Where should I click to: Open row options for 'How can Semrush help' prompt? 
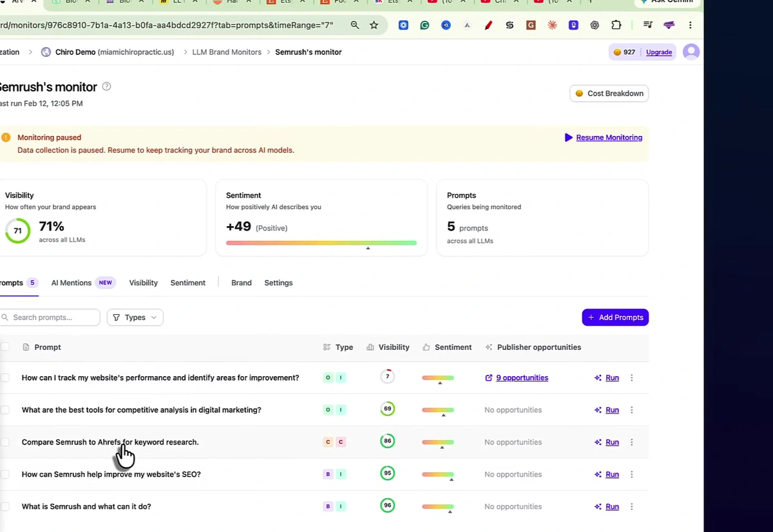pos(631,475)
